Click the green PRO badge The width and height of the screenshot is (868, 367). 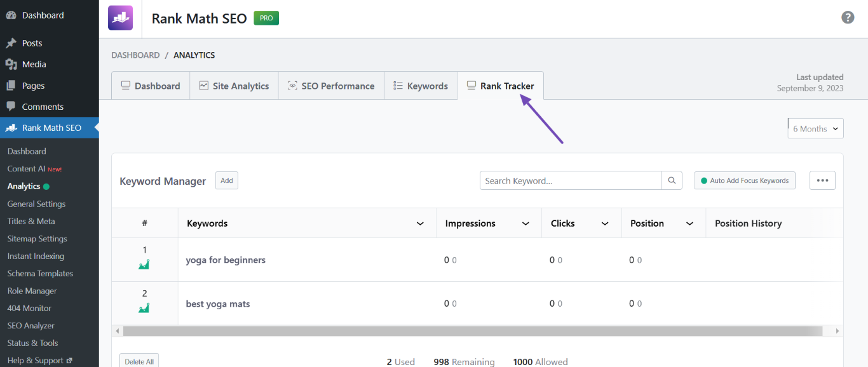[266, 18]
